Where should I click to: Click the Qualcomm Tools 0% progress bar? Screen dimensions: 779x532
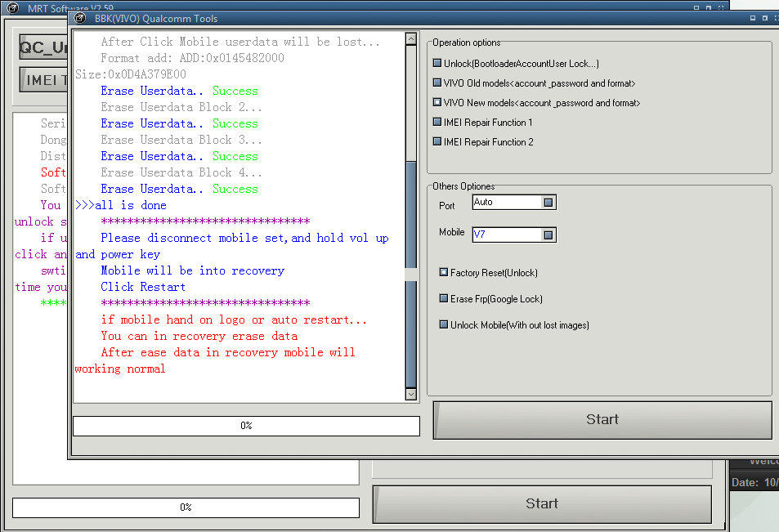246,426
